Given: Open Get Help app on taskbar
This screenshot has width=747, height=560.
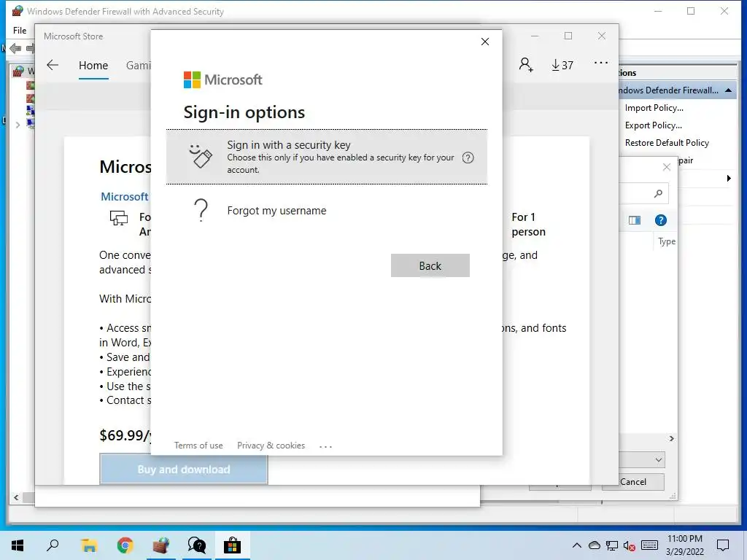Looking at the screenshot, I should click(x=197, y=545).
